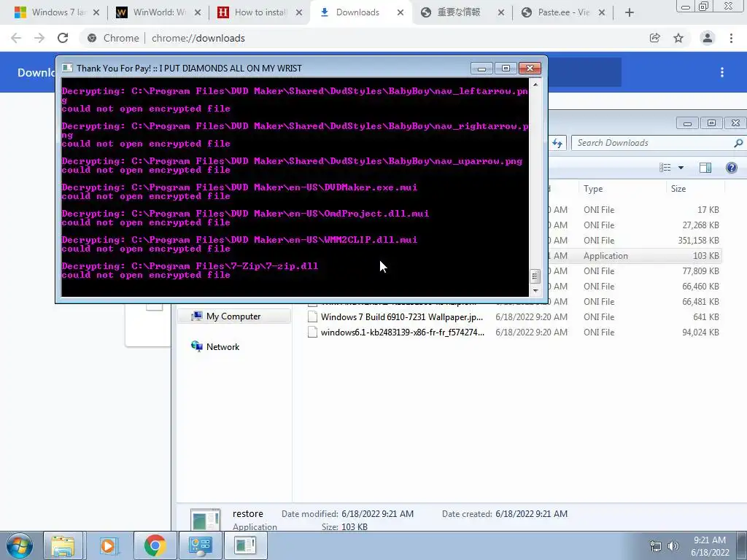
Task: Select My Computer in navigation pane
Action: point(233,316)
